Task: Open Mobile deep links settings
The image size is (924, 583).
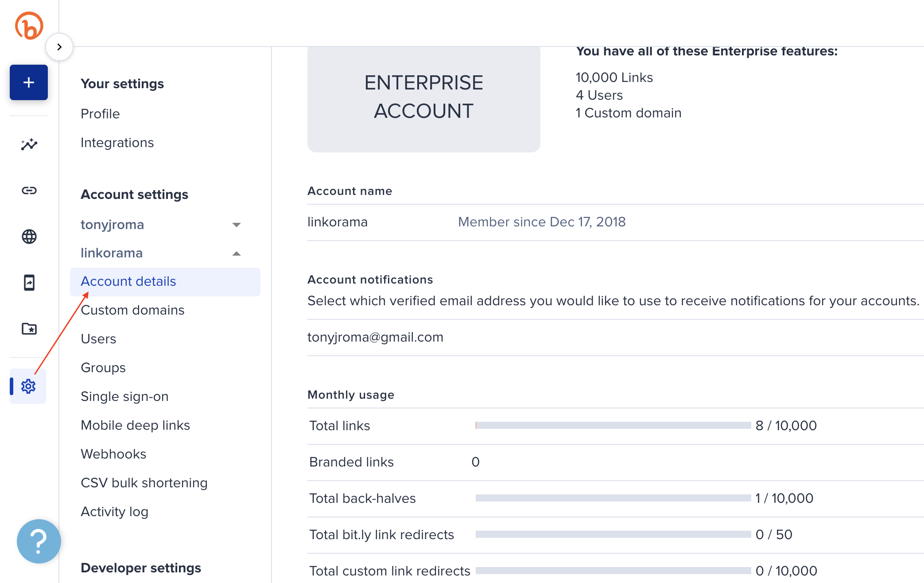Action: click(135, 425)
